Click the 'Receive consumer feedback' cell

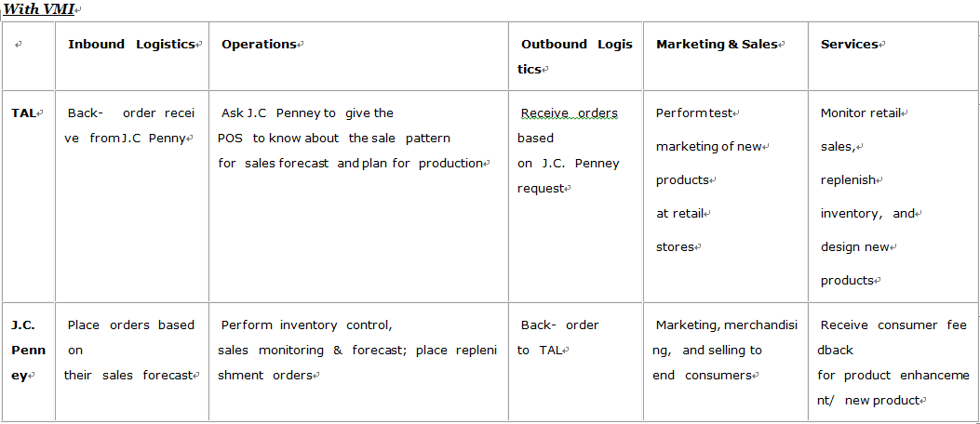click(x=893, y=362)
